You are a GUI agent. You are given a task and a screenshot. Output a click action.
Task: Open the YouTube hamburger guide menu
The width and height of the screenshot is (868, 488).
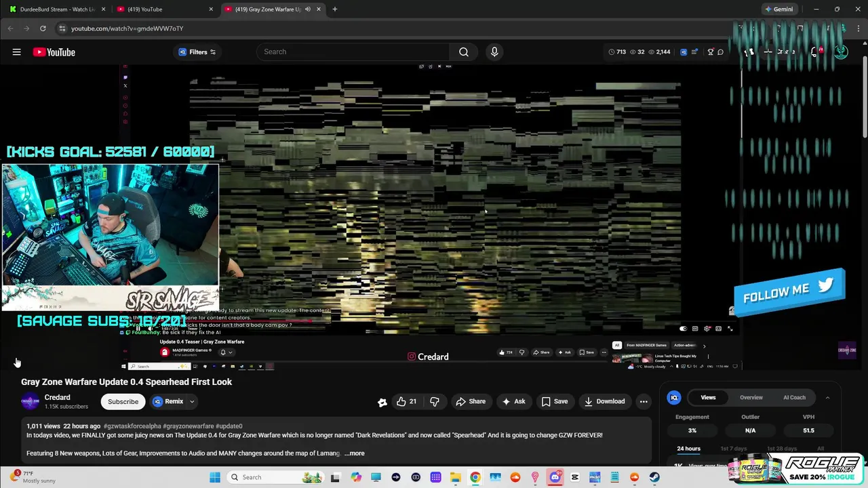pyautogui.click(x=16, y=52)
